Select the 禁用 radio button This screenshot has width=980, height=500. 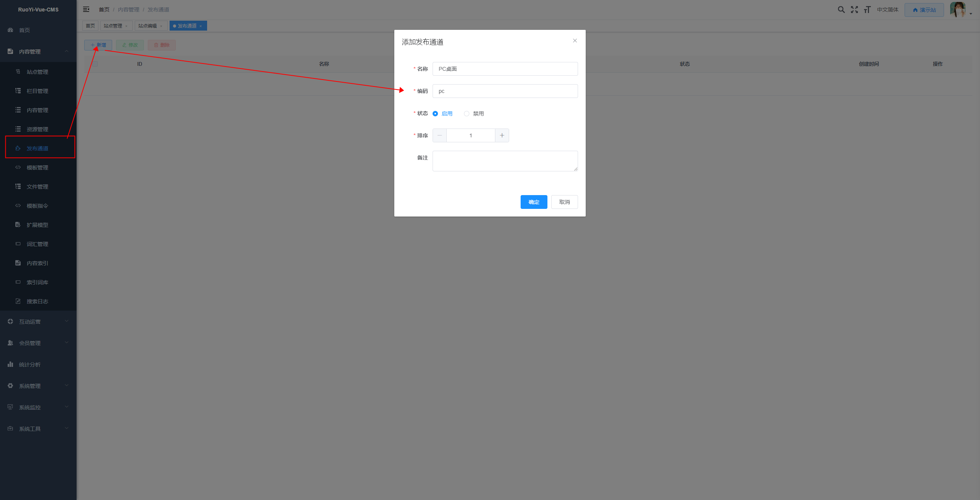tap(467, 114)
